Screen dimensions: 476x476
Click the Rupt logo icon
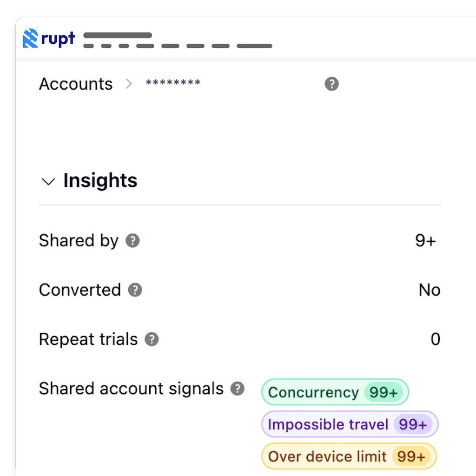30,39
